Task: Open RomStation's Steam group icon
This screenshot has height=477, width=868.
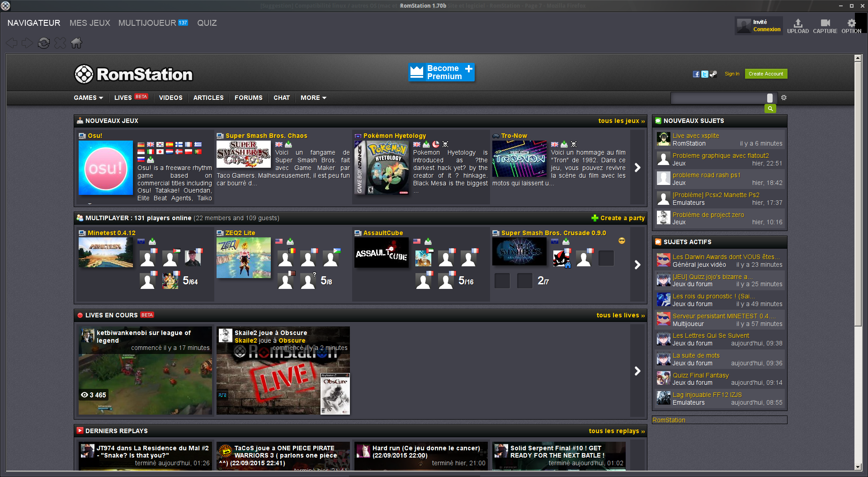Action: coord(713,74)
